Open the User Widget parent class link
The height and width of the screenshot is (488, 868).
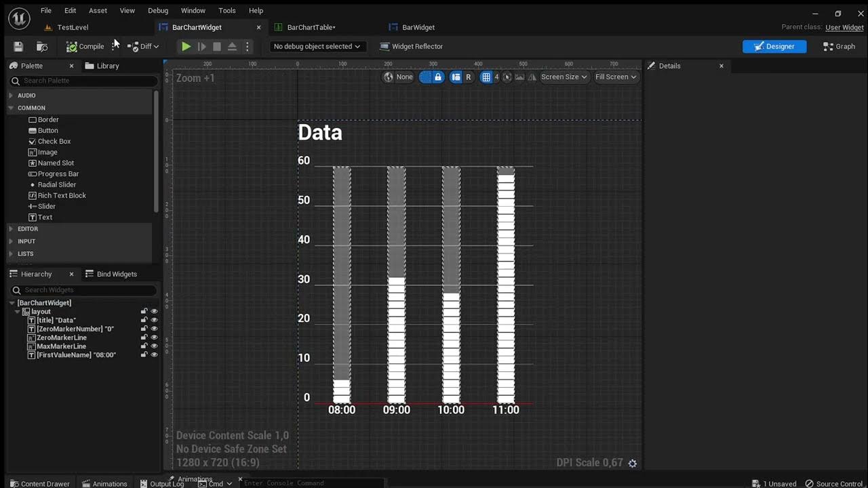pyautogui.click(x=844, y=27)
